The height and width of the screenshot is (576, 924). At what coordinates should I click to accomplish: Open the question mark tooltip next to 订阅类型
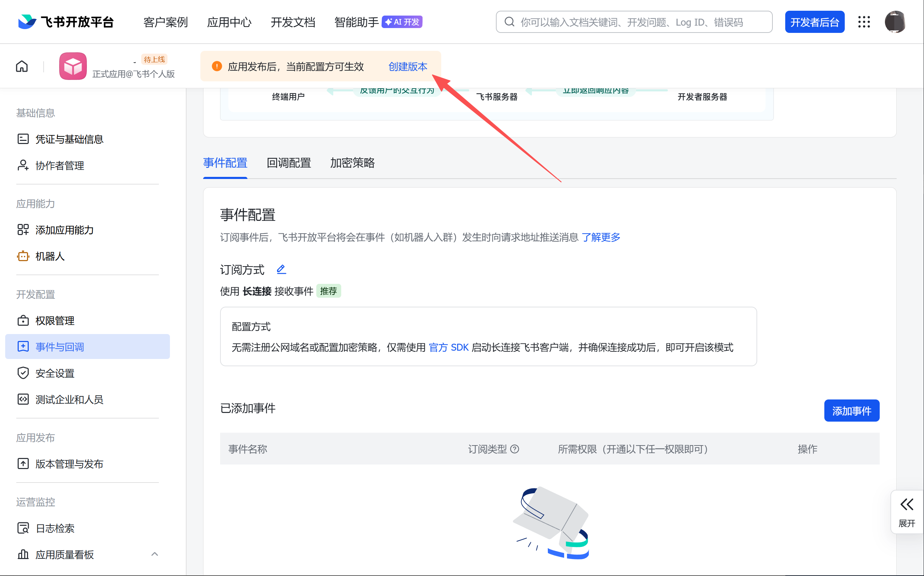(515, 449)
